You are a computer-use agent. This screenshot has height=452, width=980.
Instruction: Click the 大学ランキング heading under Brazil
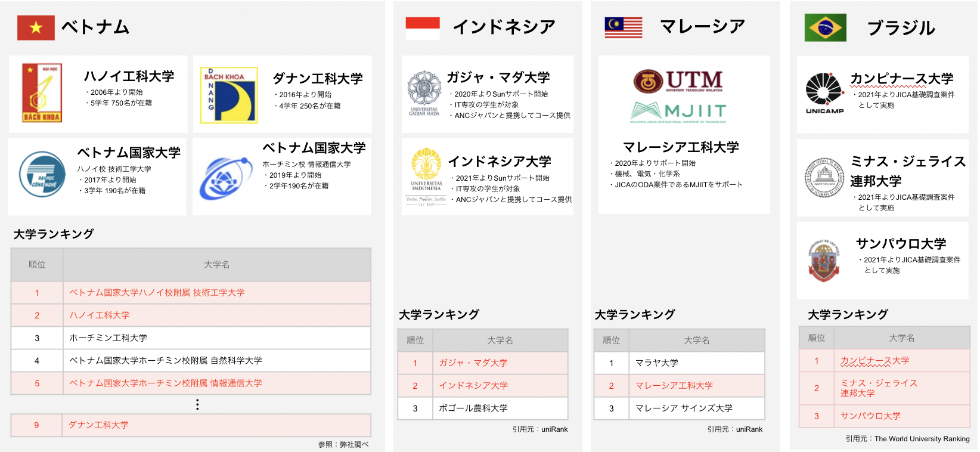(x=848, y=315)
